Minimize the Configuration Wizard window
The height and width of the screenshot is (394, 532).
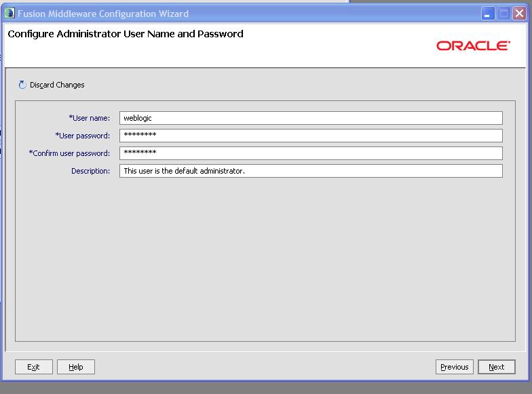coord(488,14)
